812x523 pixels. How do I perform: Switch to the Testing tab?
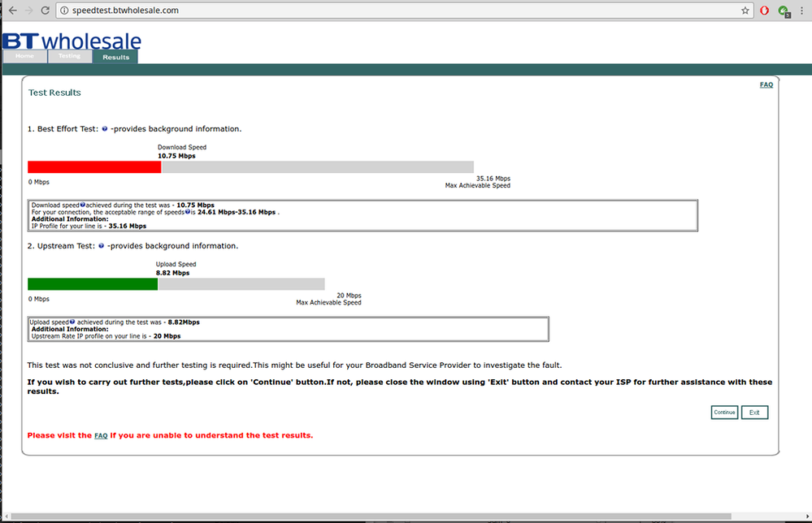tap(69, 56)
